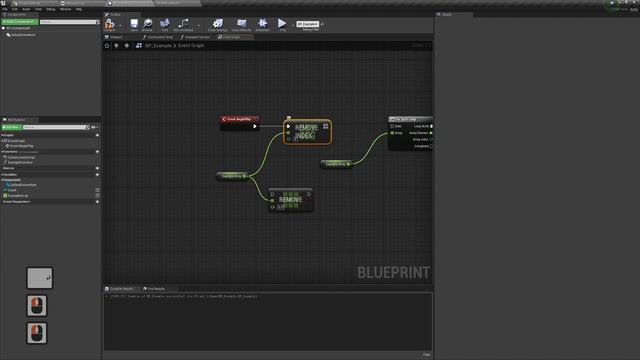Open the Help menu
Image resolution: width=640 pixels, height=360 pixels.
pyautogui.click(x=79, y=9)
